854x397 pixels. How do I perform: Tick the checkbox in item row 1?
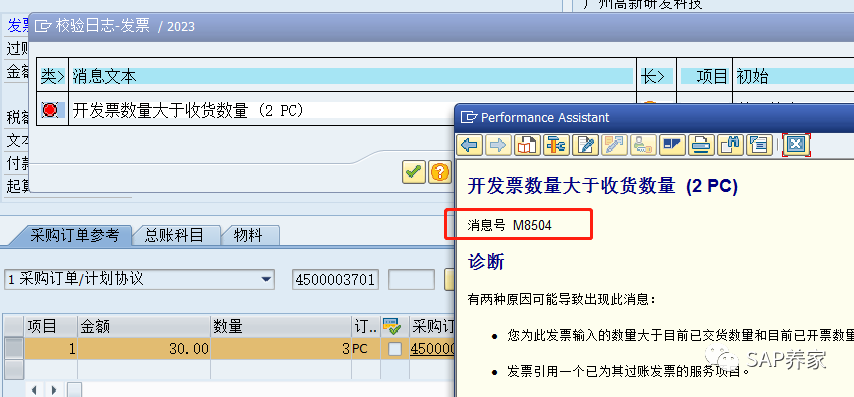pyautogui.click(x=394, y=349)
